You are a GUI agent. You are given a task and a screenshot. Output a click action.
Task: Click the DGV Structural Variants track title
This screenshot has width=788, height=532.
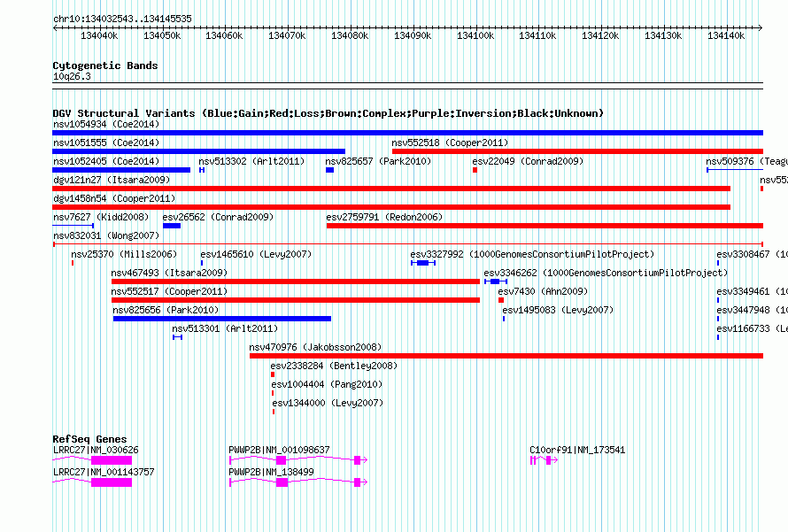coord(328,113)
